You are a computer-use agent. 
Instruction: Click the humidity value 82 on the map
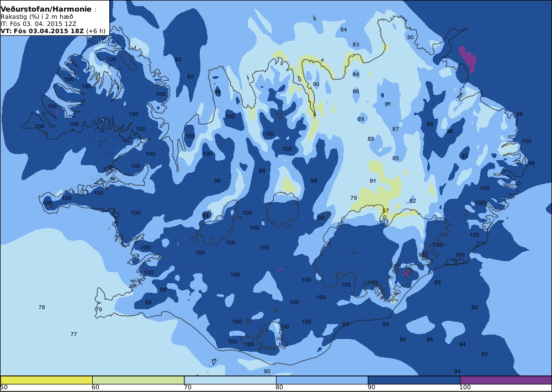click(412, 201)
